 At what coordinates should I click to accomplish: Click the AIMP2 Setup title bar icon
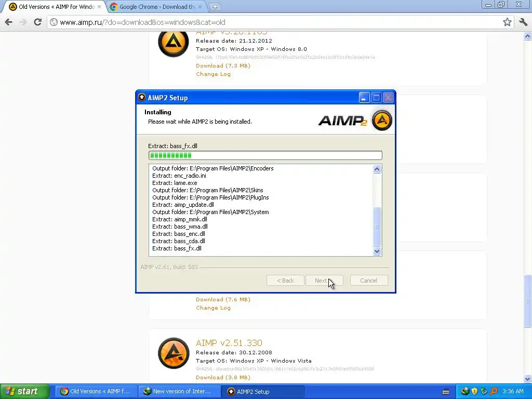[x=142, y=97]
